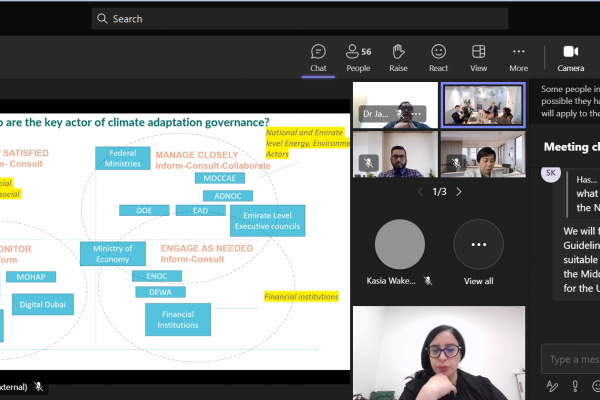Screen dimensions: 600x400
Task: Change the meeting View layout
Action: (478, 57)
